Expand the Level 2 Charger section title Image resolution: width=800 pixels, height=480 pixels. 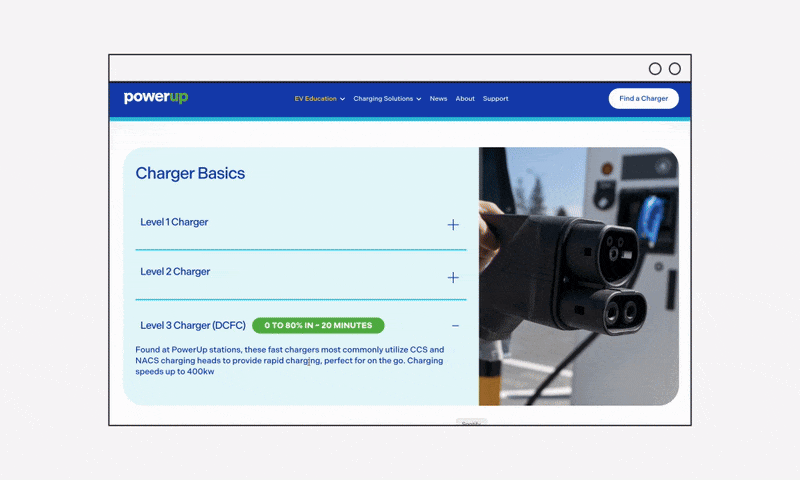point(175,272)
